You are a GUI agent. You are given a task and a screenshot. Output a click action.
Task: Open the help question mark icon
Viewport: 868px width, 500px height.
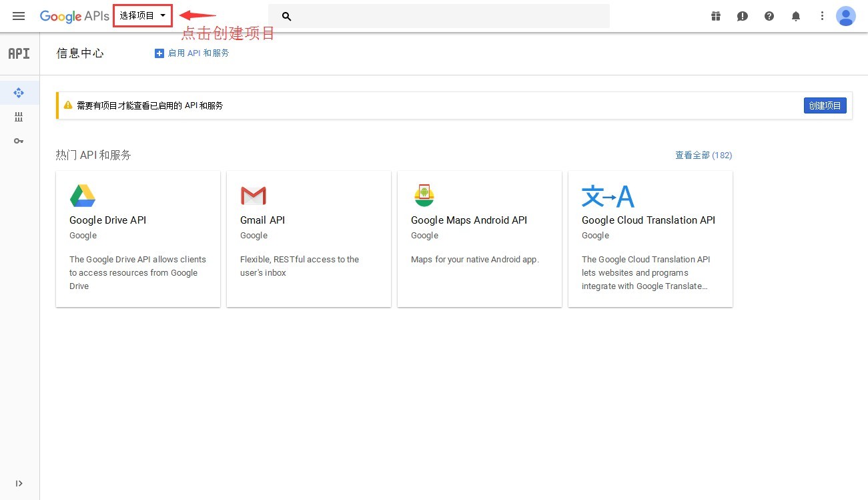(x=769, y=16)
